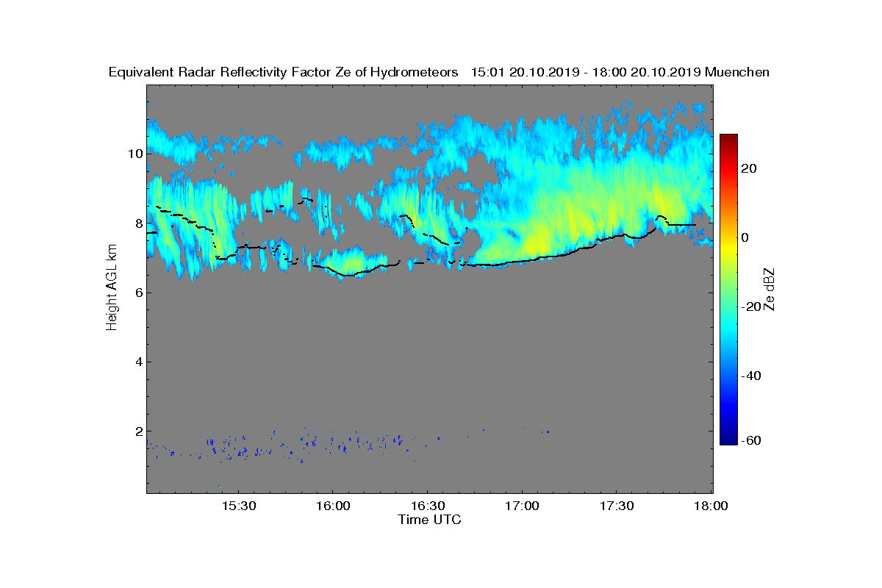
Task: Click the 'Ze dBZ' colorbar label
Action: (770, 289)
